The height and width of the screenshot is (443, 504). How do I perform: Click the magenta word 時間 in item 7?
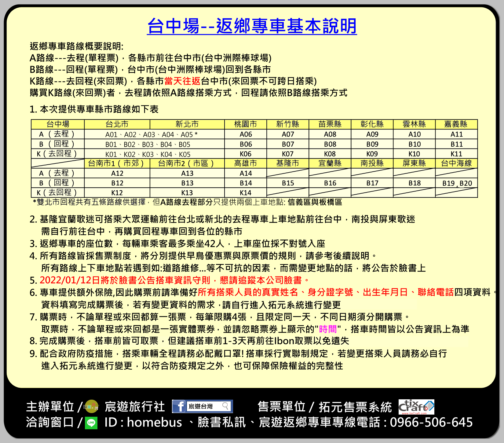[328, 329]
